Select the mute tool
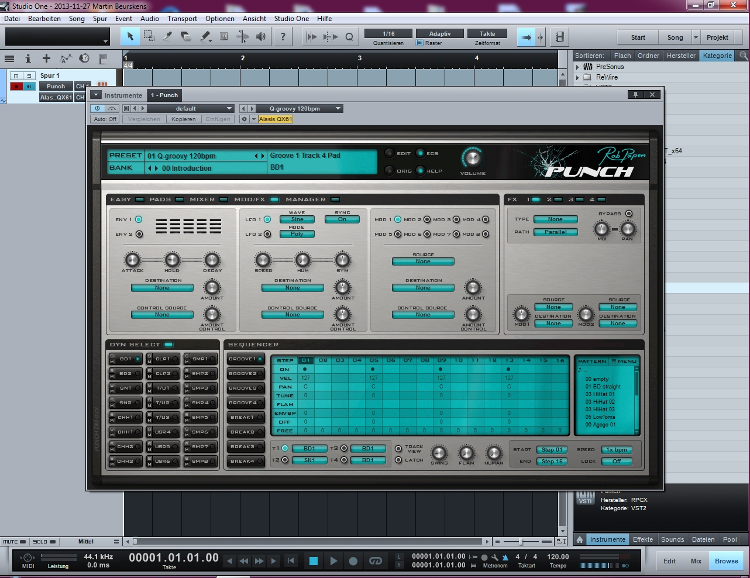 point(223,36)
